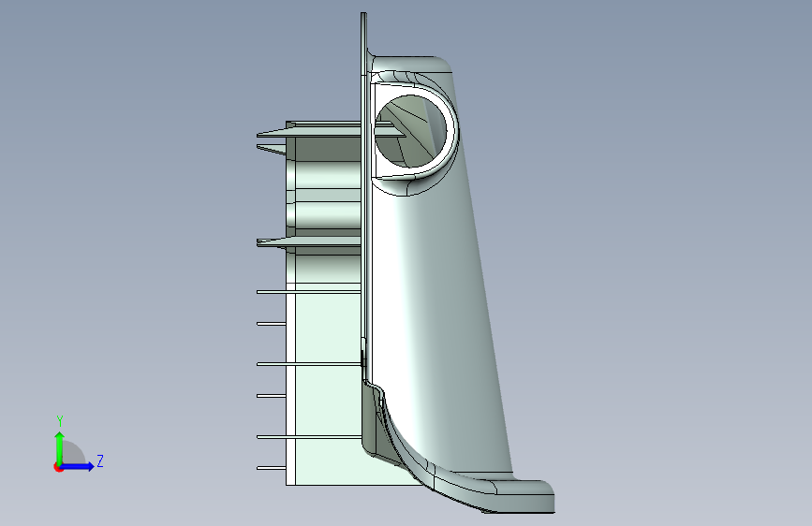Viewport: 812px width, 526px height.
Task: Click the green Y axis arrow of triad
Action: tap(60, 447)
